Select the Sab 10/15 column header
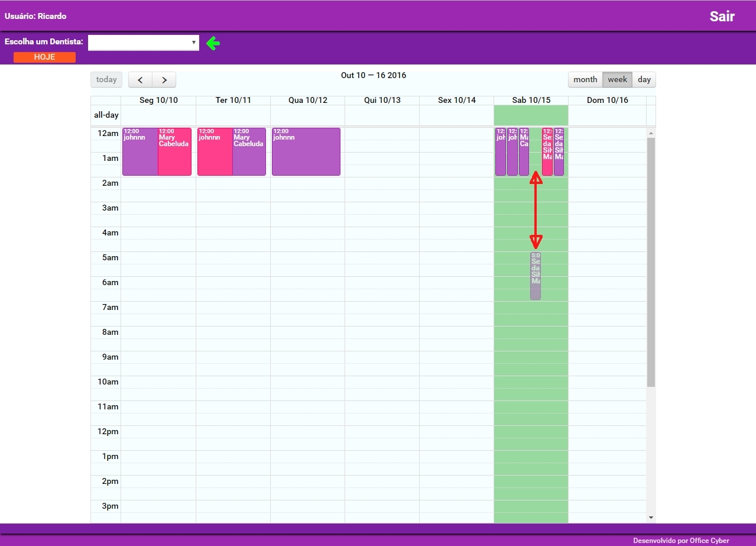Viewport: 756px width, 546px height. (x=531, y=101)
